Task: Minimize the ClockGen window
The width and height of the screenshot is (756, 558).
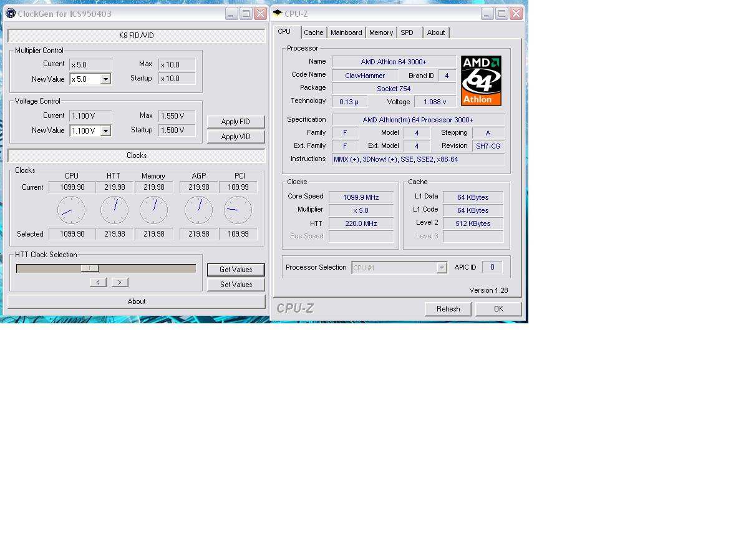Action: click(231, 14)
